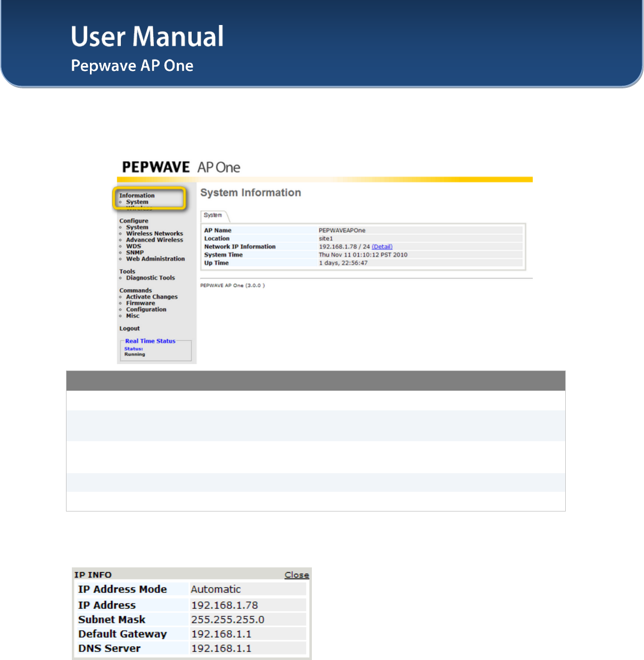
Task: Select the System tab
Action: click(x=213, y=216)
